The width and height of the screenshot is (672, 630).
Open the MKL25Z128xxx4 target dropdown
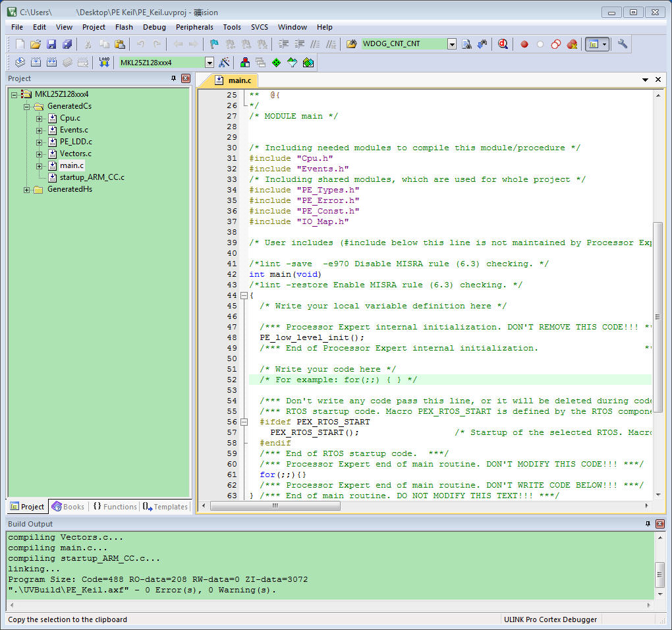[x=209, y=63]
